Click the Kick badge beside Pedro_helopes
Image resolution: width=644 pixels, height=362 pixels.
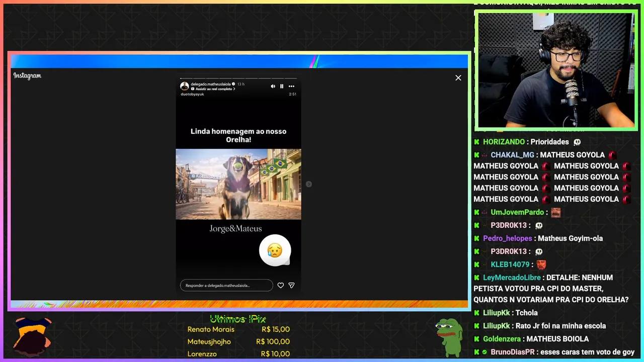[x=476, y=238]
